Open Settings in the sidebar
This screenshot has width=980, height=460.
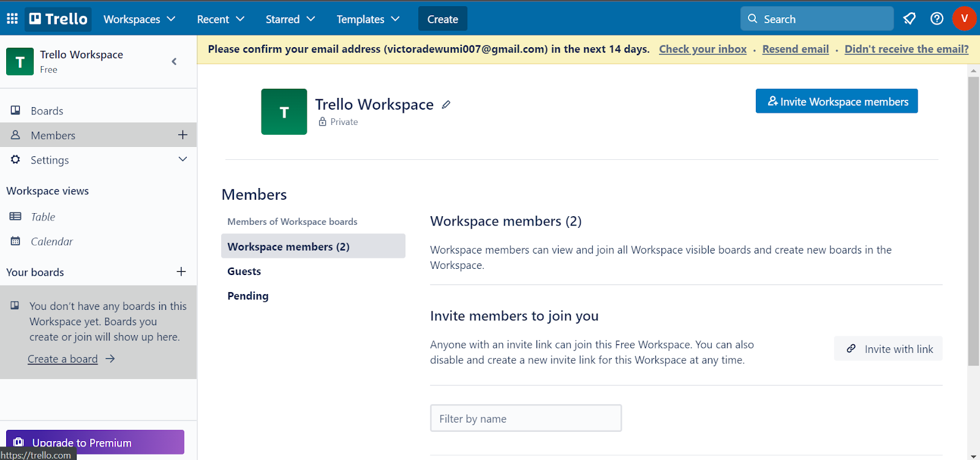pyautogui.click(x=98, y=159)
